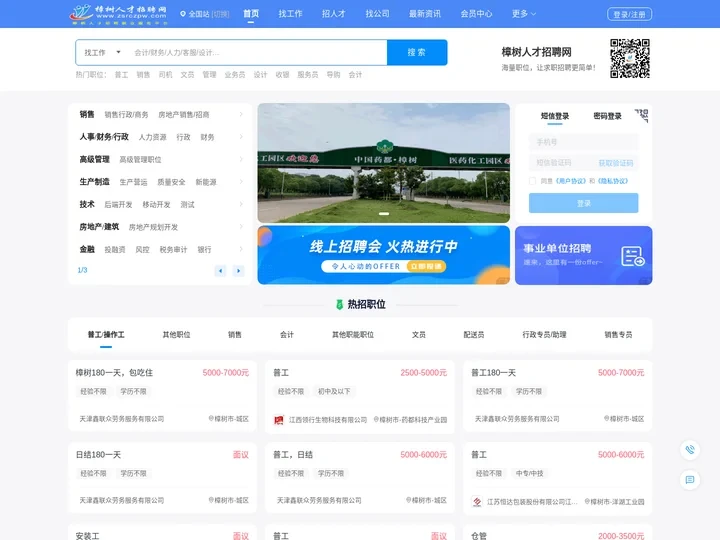
Task: Open the 日结180一天 job listing
Action: pos(163,478)
